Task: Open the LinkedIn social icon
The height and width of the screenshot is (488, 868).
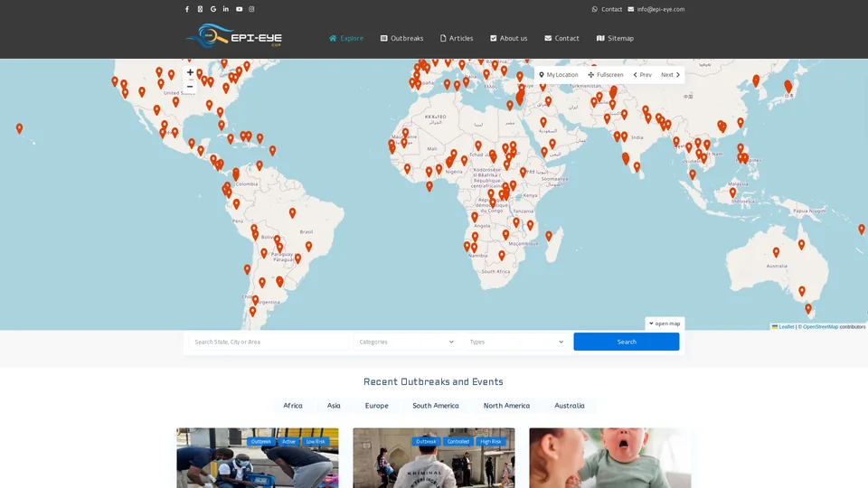Action: coord(226,9)
